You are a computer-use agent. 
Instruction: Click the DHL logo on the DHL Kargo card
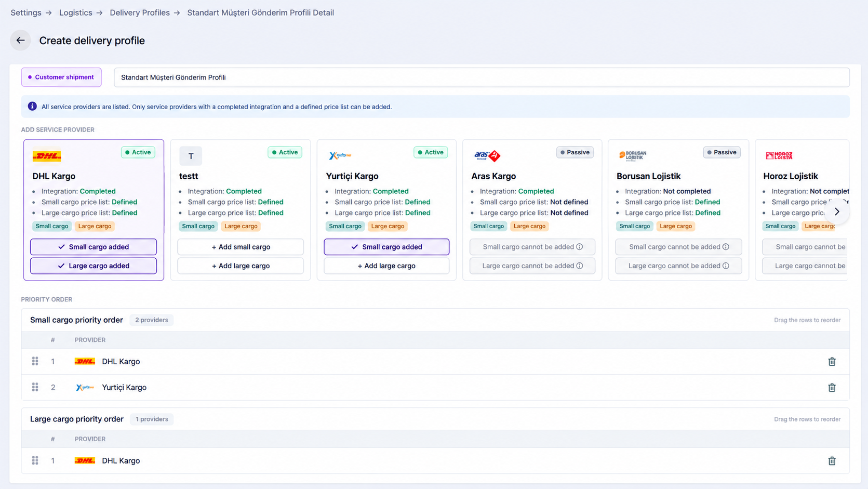click(47, 156)
